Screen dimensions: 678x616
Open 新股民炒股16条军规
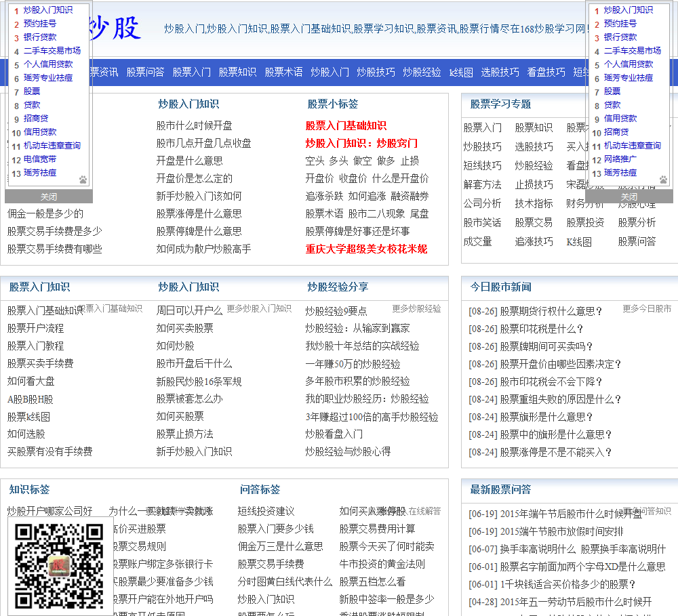click(x=199, y=382)
